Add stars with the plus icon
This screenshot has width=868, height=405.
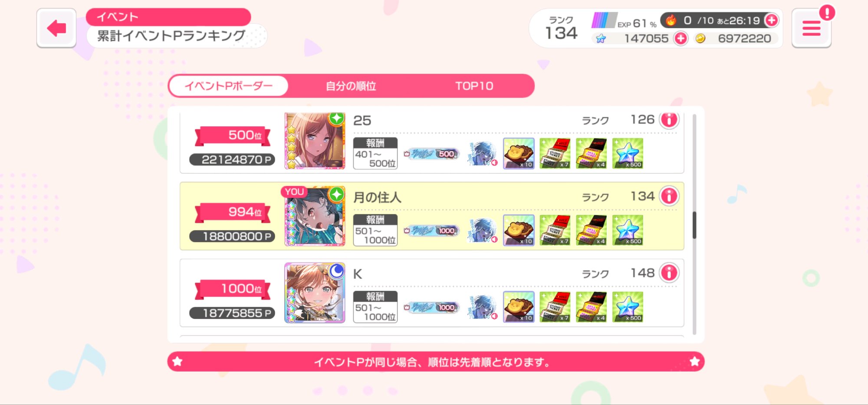(681, 39)
